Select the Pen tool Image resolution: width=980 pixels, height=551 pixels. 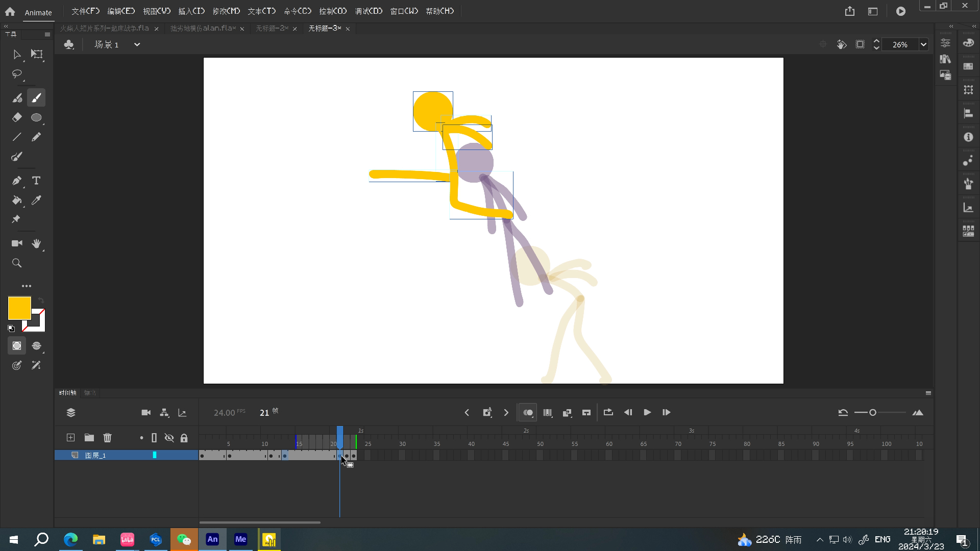pyautogui.click(x=17, y=181)
